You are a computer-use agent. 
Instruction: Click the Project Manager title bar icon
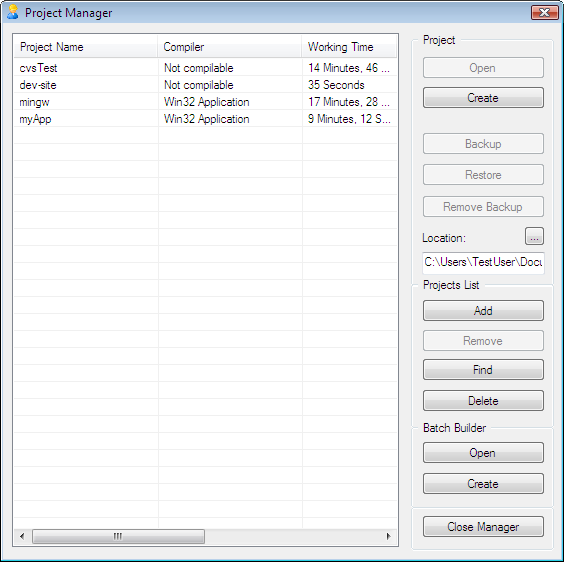[x=13, y=13]
